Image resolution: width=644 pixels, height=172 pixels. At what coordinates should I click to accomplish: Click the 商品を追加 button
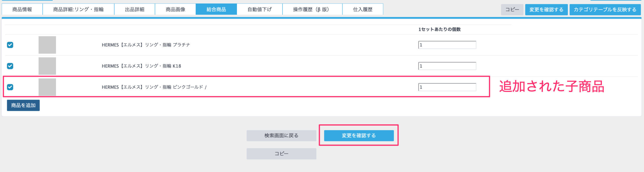pyautogui.click(x=23, y=105)
